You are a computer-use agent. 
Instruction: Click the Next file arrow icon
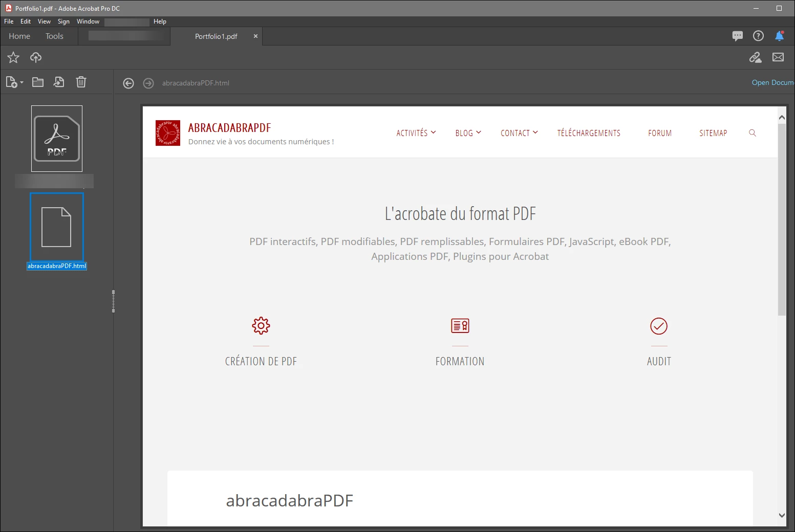tap(148, 83)
